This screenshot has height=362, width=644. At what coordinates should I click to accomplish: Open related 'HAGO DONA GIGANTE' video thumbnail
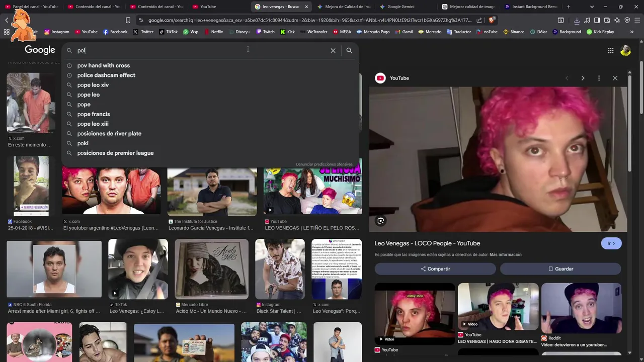(x=498, y=306)
